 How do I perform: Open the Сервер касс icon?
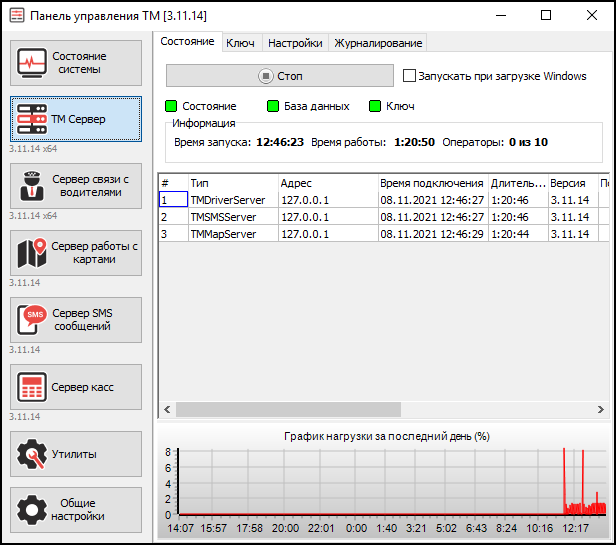[32, 387]
